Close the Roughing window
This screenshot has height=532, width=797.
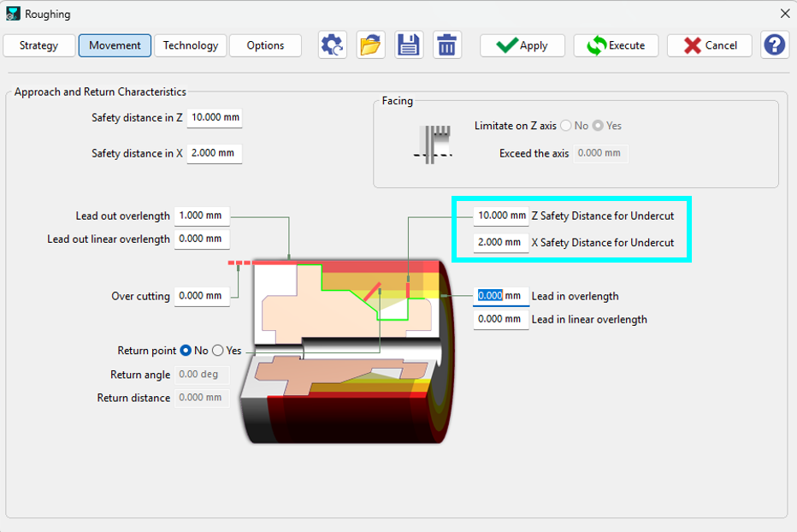[785, 14]
